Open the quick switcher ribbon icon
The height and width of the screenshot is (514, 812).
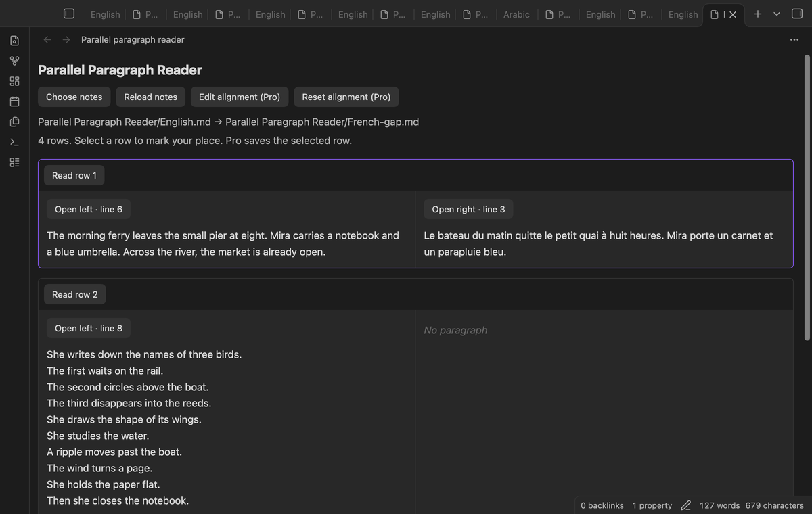pos(14,41)
